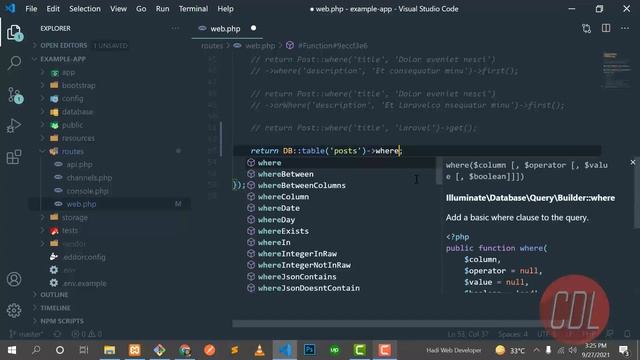
Task: Open the Explorer view in activity bar
Action: tap(14, 33)
